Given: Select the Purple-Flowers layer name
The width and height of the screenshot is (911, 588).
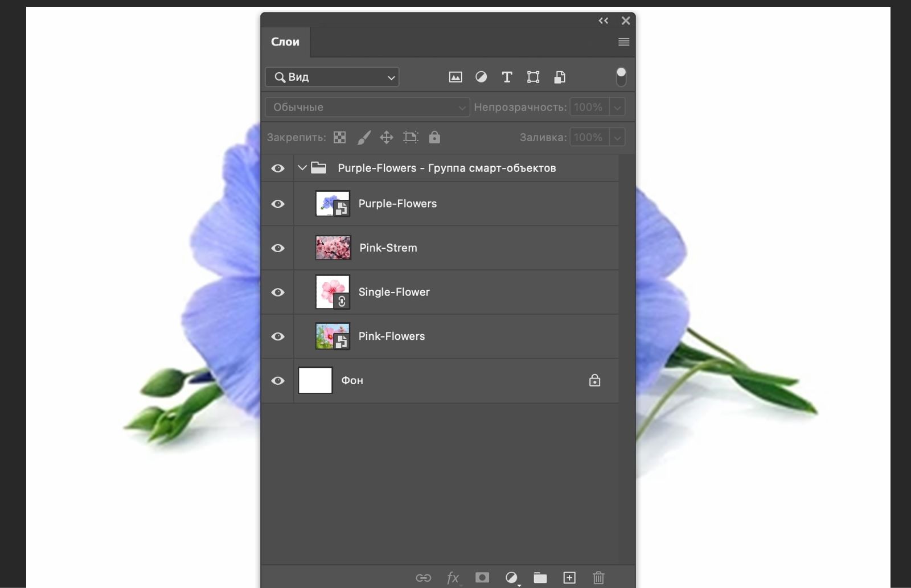Looking at the screenshot, I should 397,204.
